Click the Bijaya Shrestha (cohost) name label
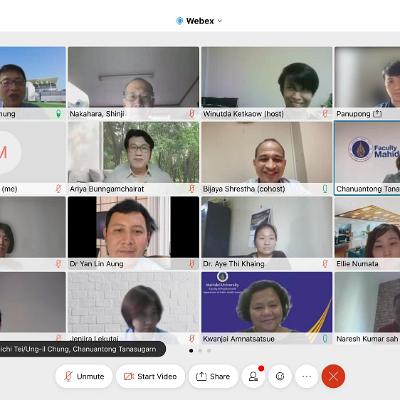This screenshot has width=400, height=400. pyautogui.click(x=244, y=189)
